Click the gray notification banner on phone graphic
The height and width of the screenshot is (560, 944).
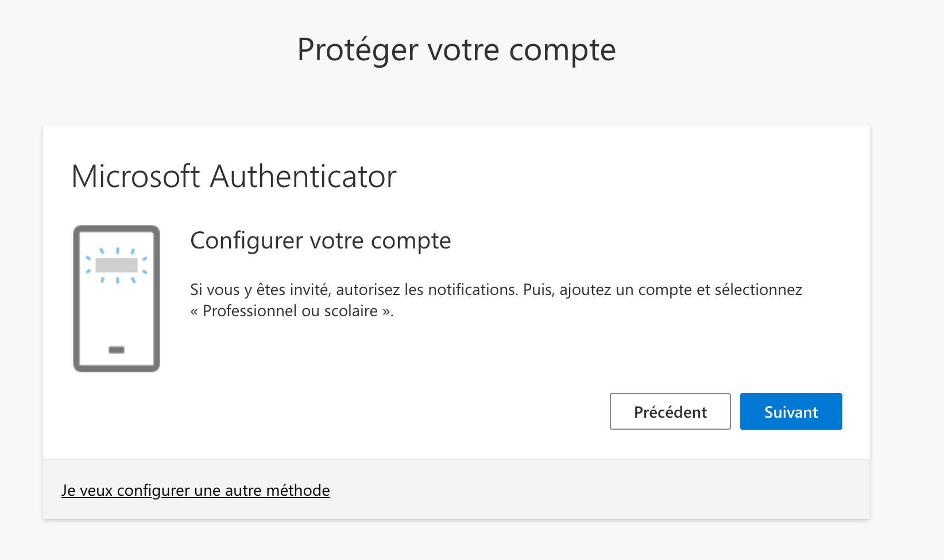coord(117,265)
